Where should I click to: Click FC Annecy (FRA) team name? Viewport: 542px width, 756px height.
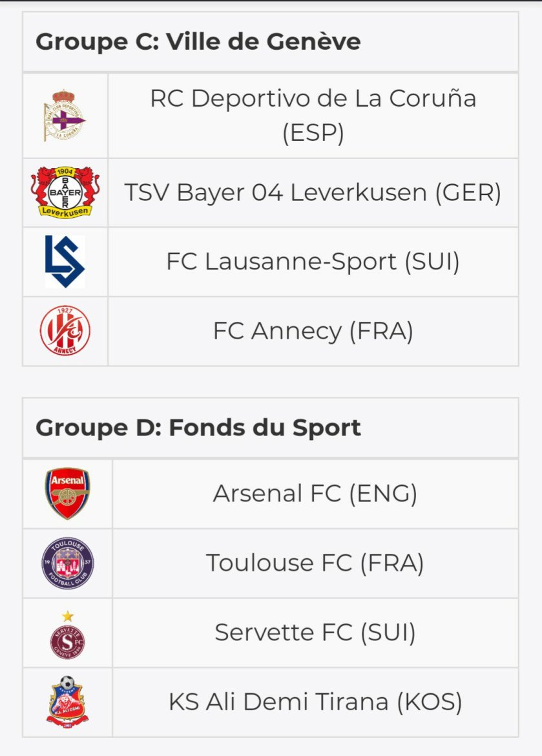point(313,331)
